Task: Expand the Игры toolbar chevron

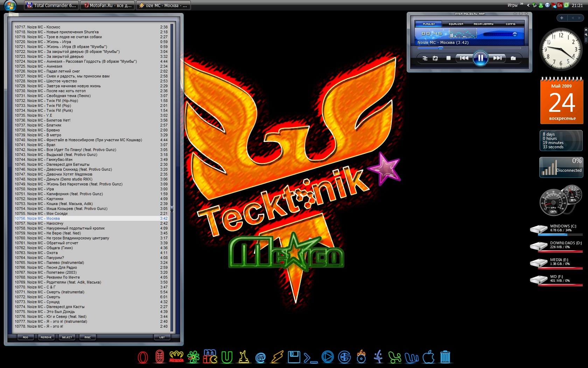Action: coord(522,4)
